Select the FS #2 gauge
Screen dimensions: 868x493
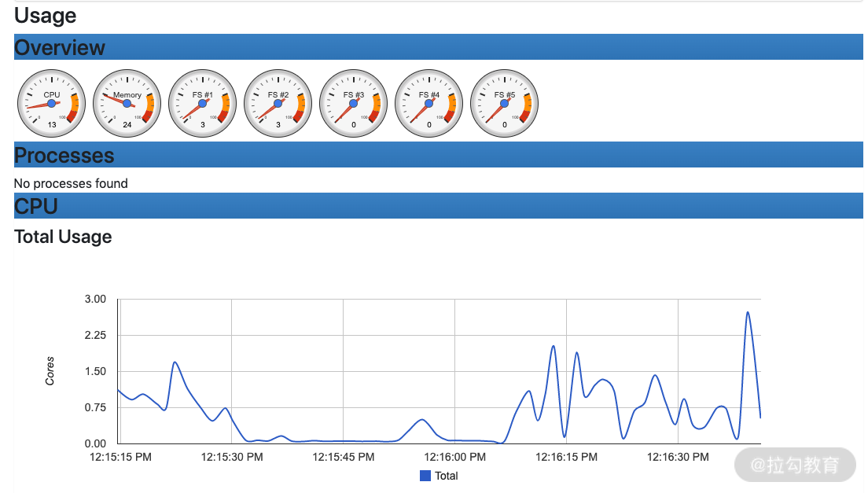click(x=278, y=103)
